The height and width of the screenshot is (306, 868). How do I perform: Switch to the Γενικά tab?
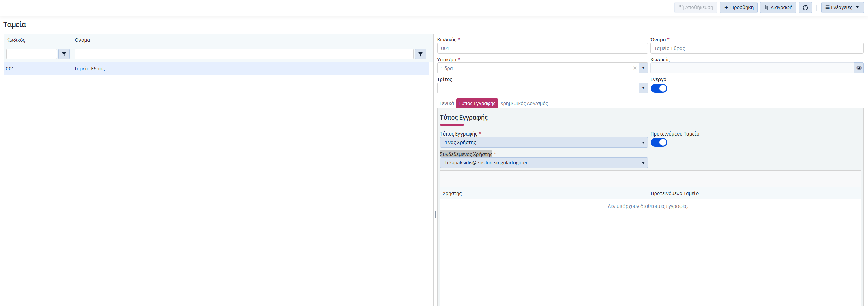(x=447, y=103)
